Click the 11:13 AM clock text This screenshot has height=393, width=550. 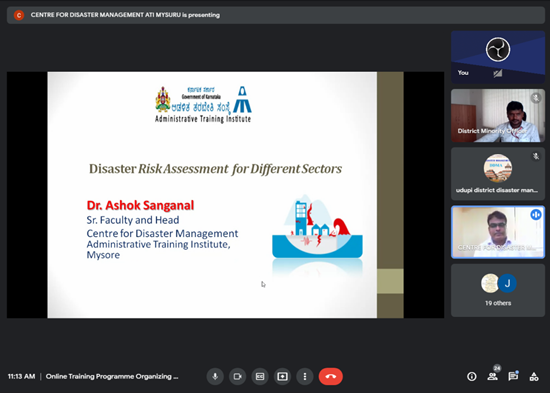tap(21, 377)
